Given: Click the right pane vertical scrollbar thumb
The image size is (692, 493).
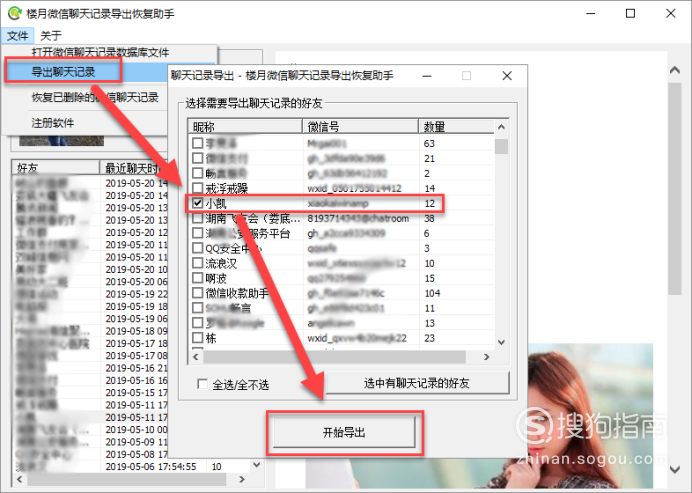Looking at the screenshot, I should (x=675, y=188).
